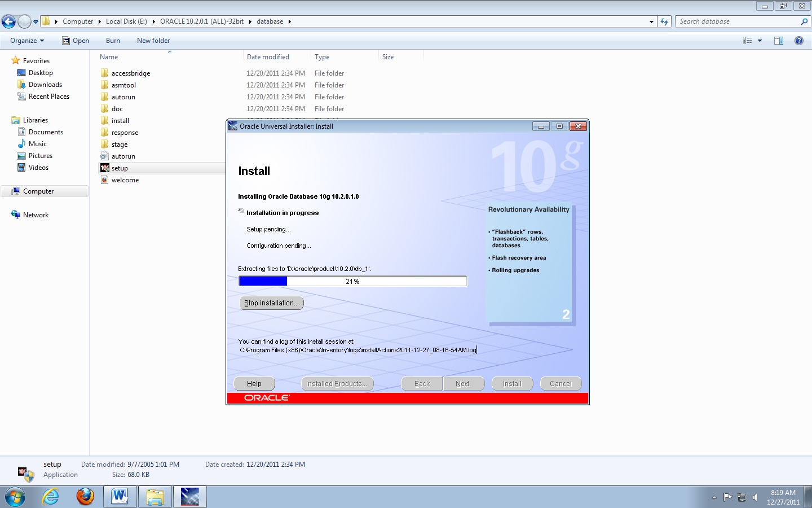Open the view options dropdown arrow

760,41
